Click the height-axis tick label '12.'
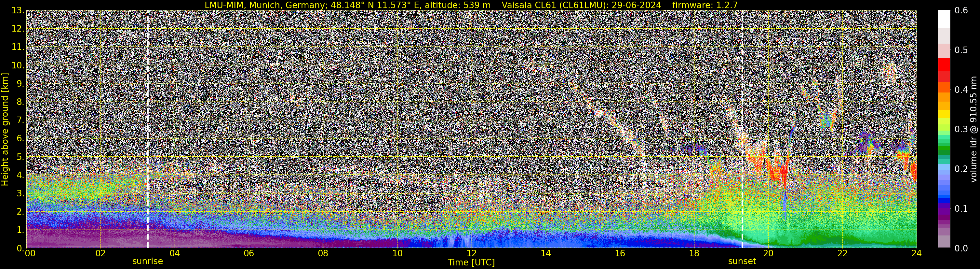 click(18, 29)
